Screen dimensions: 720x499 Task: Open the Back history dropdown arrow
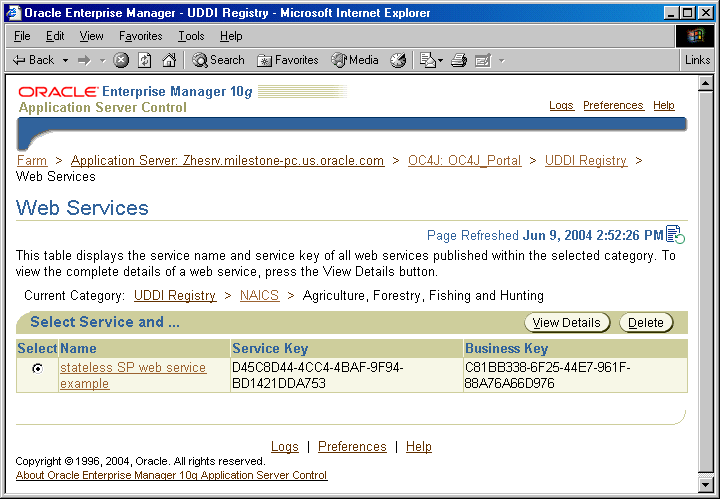click(x=66, y=60)
